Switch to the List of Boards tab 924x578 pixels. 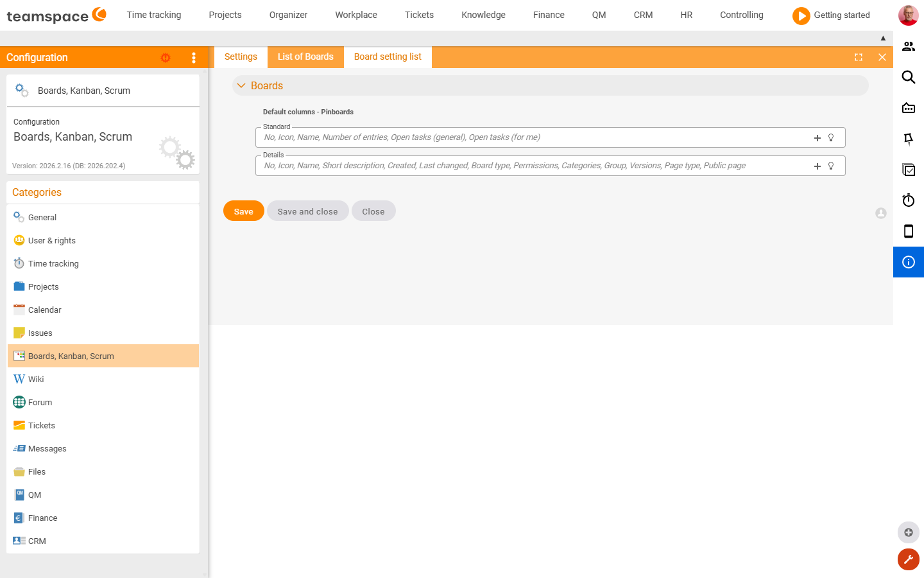(305, 57)
